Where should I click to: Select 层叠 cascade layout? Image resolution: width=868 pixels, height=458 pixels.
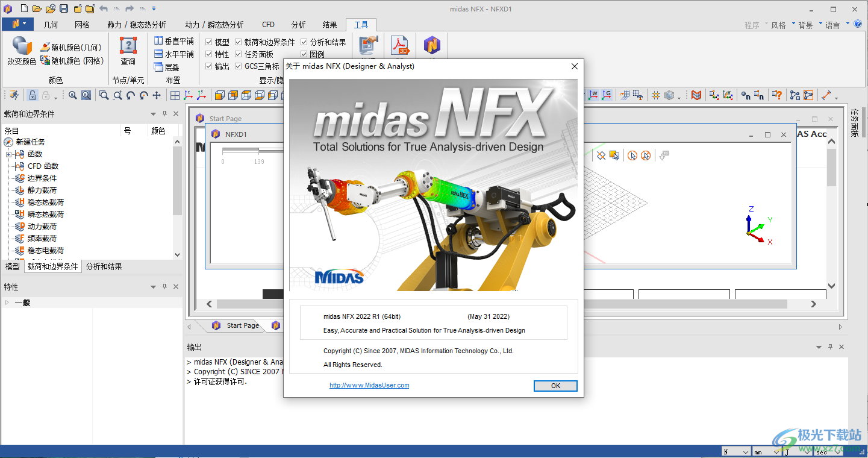[167, 67]
